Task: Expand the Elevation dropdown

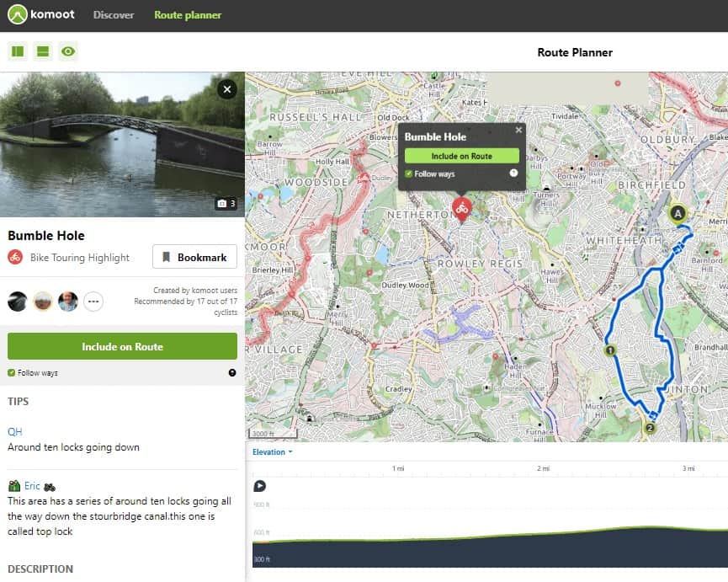Action: [273, 452]
